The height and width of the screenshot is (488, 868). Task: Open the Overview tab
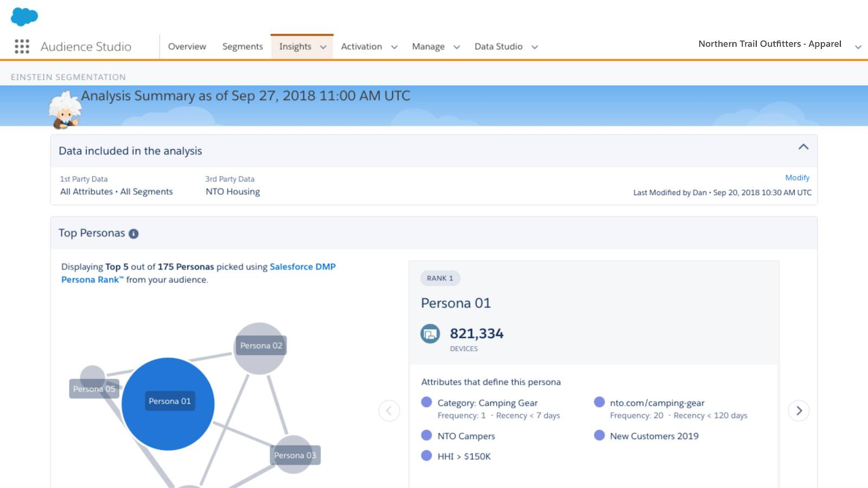(x=187, y=47)
